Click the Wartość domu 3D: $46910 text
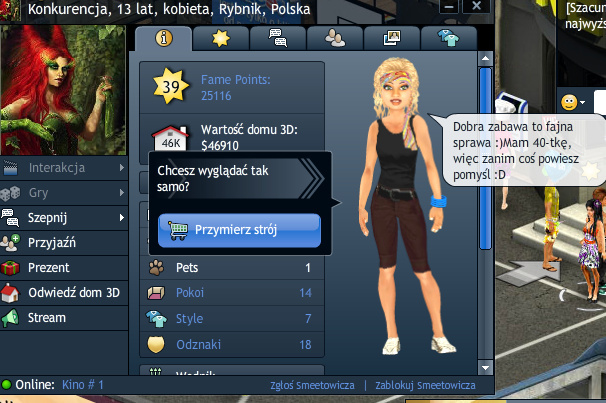The width and height of the screenshot is (606, 403). coord(249,138)
